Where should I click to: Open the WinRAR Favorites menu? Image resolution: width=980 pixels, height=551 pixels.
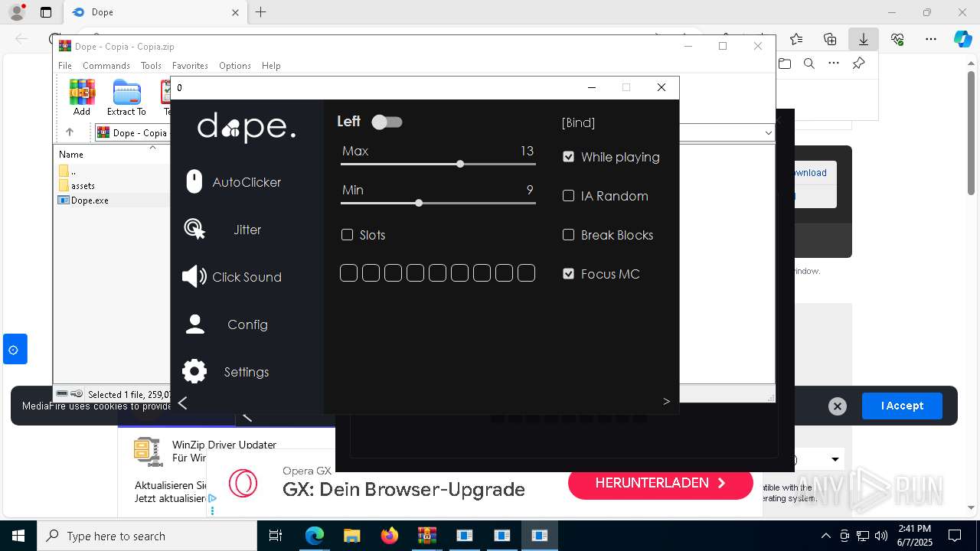coord(190,66)
